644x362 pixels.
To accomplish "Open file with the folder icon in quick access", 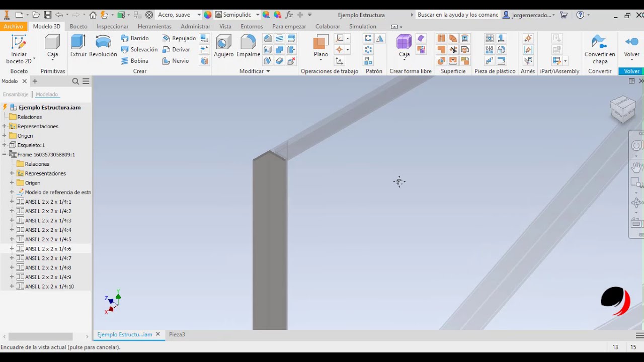I will pos(36,15).
